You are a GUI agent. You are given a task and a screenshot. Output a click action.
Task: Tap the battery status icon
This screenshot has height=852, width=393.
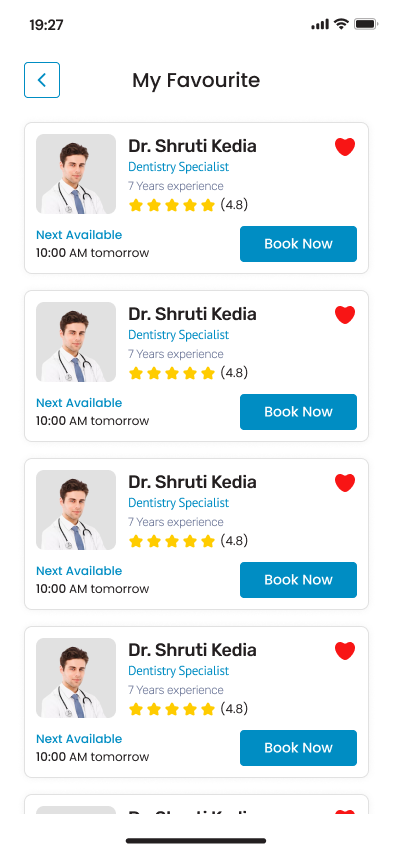coord(366,24)
